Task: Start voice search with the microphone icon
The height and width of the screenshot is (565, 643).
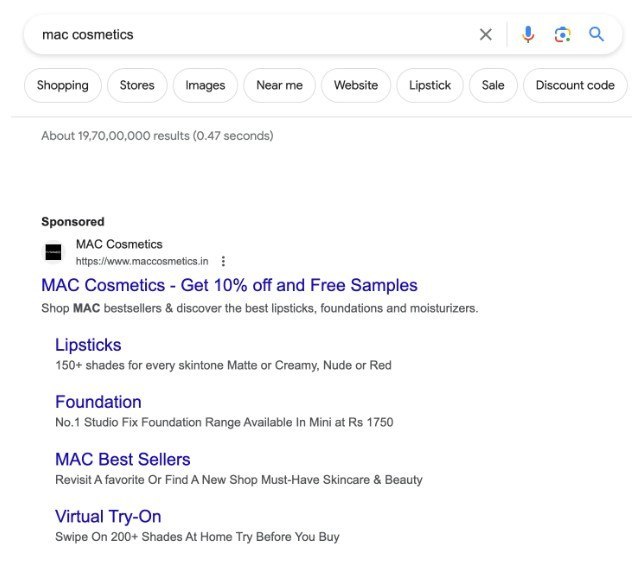Action: coord(528,34)
